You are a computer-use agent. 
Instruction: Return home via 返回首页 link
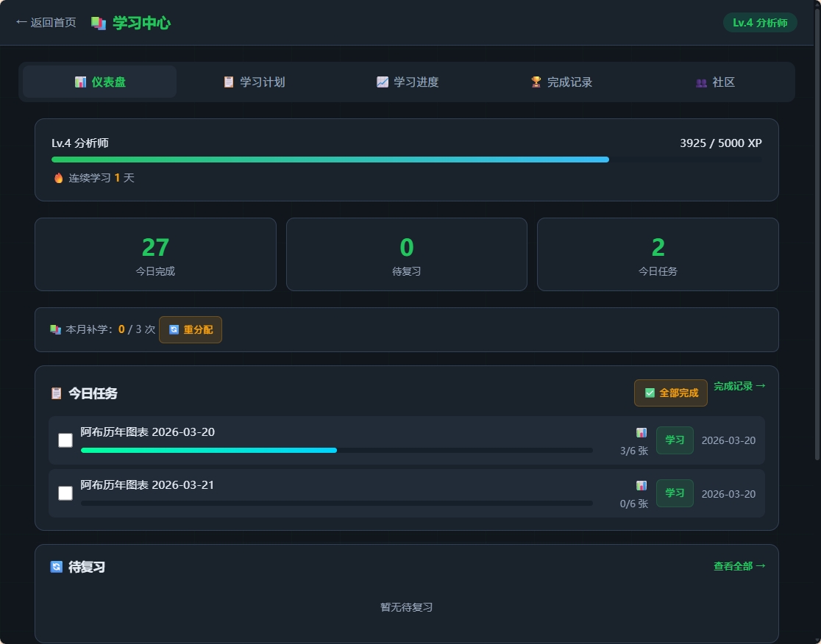46,23
